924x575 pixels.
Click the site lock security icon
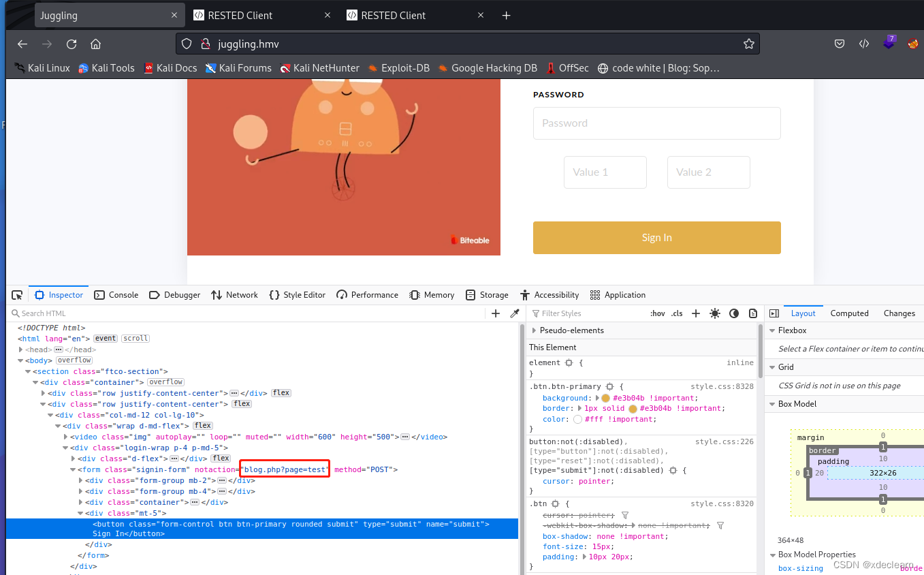click(x=205, y=44)
